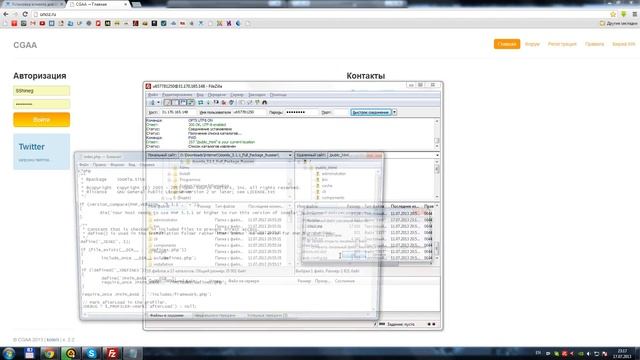Open the Регистрация link on the site
The image size is (640, 360).
(x=562, y=44)
